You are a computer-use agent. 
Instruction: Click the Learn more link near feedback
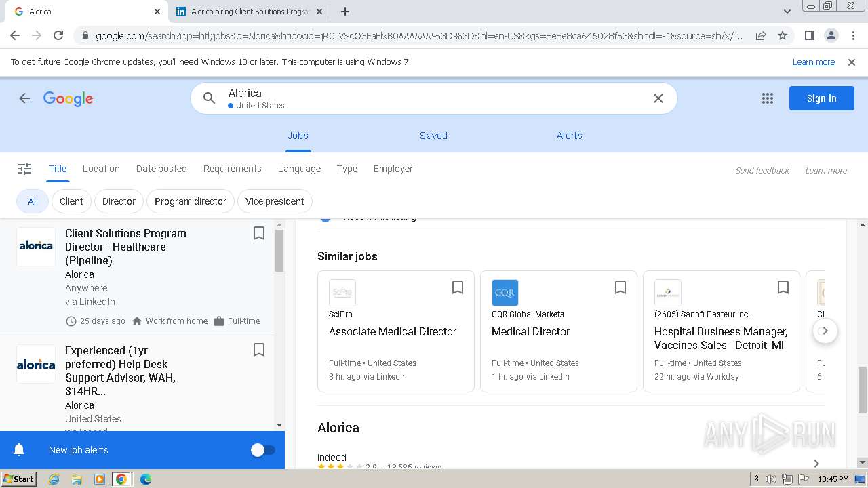[x=826, y=171]
